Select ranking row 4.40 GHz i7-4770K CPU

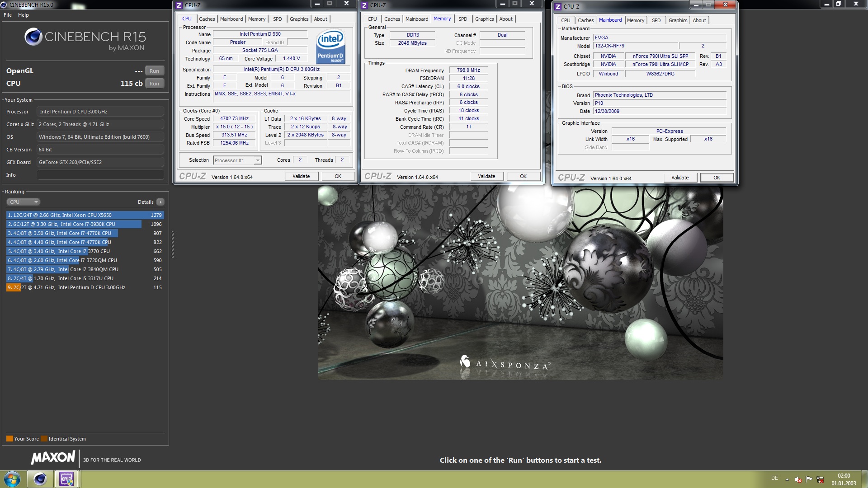85,242
